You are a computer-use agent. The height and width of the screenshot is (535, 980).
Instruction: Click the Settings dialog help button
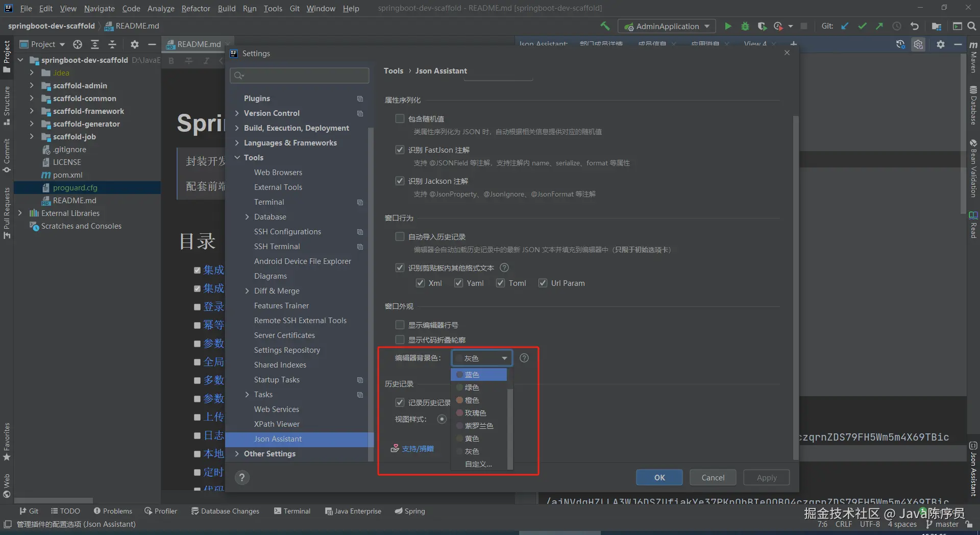pyautogui.click(x=242, y=477)
